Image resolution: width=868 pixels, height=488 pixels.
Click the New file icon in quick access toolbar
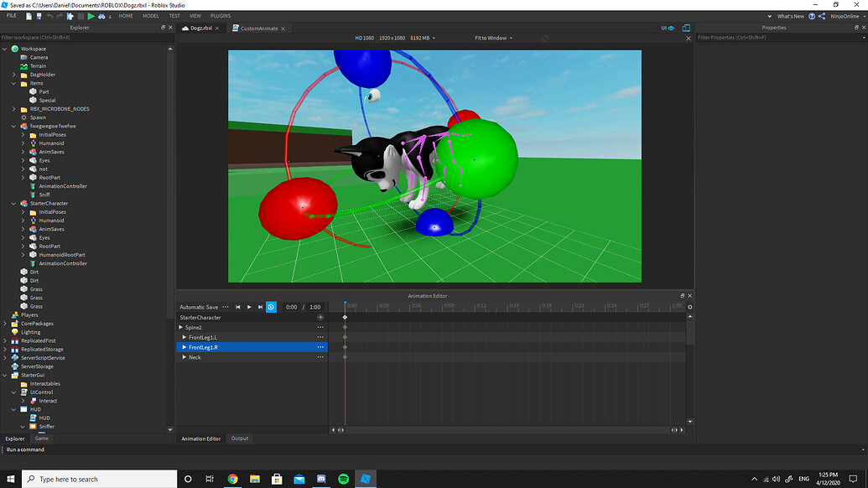click(x=29, y=16)
